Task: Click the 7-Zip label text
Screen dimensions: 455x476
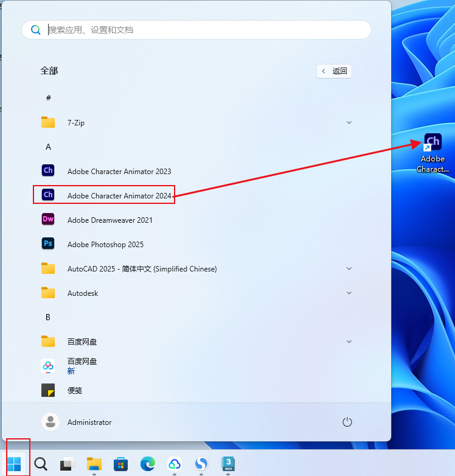Action: 76,123
